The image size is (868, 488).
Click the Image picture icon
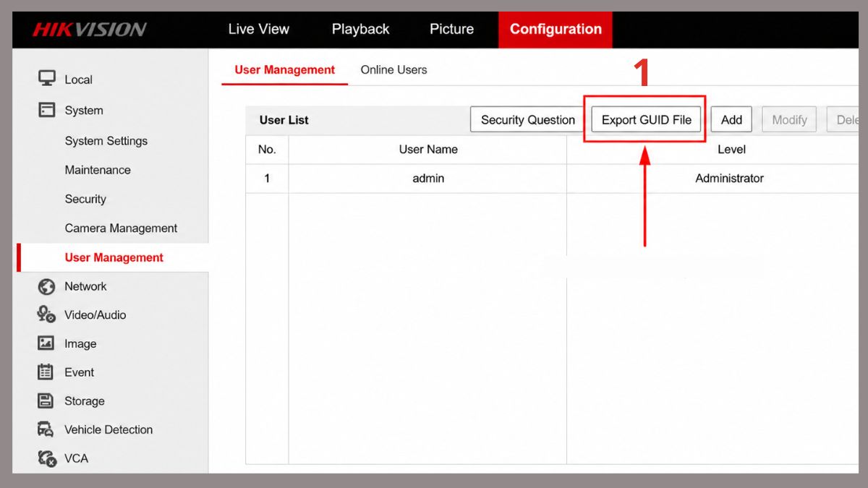pyautogui.click(x=46, y=343)
